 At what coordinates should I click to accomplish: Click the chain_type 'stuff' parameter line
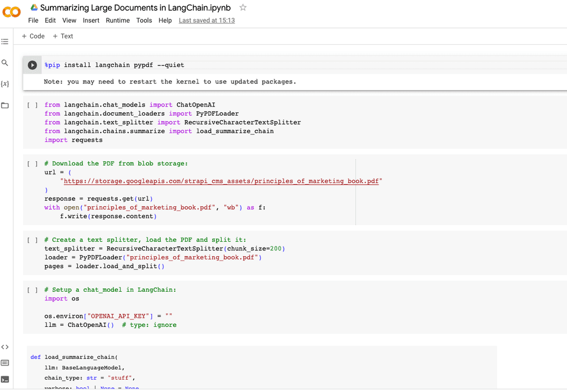(90, 378)
